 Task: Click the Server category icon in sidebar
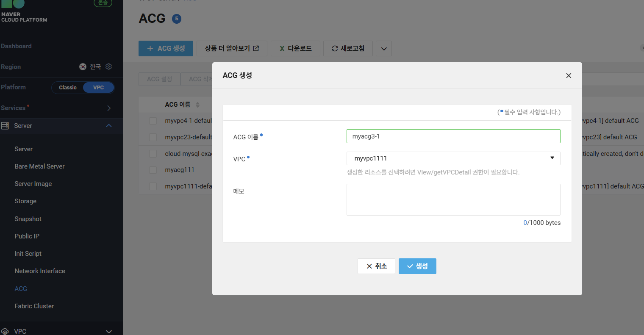pos(5,126)
